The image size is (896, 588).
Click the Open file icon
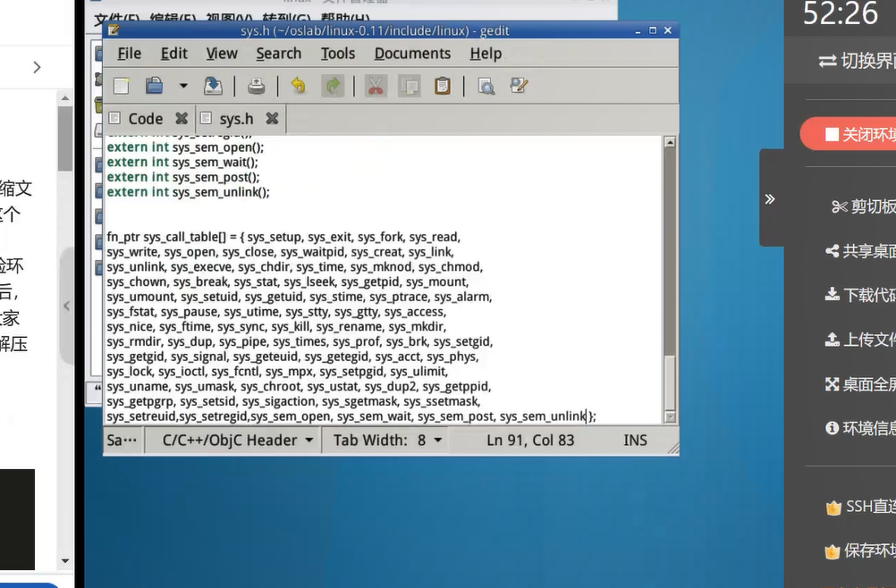coord(155,86)
